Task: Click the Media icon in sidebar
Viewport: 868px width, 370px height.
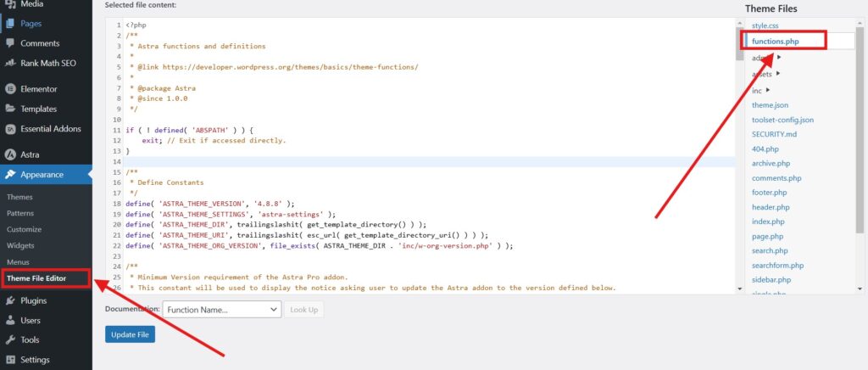Action: point(10,4)
